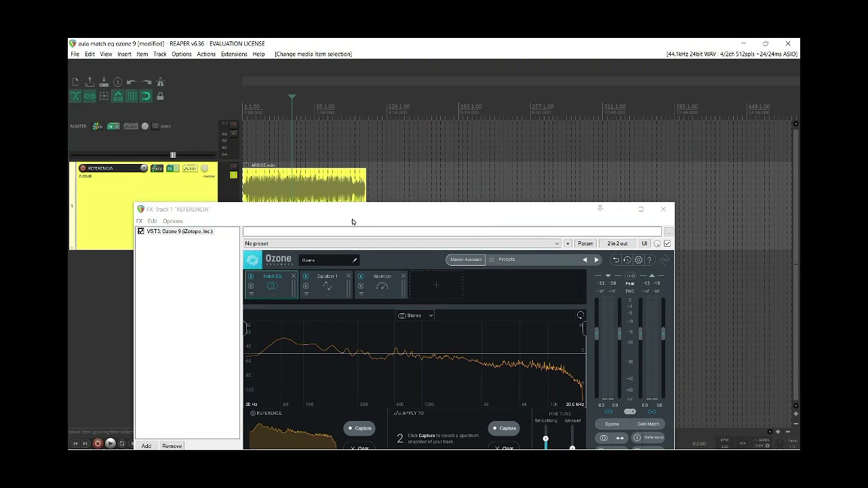Open the FX menu in FX window
The image size is (868, 488).
point(140,221)
